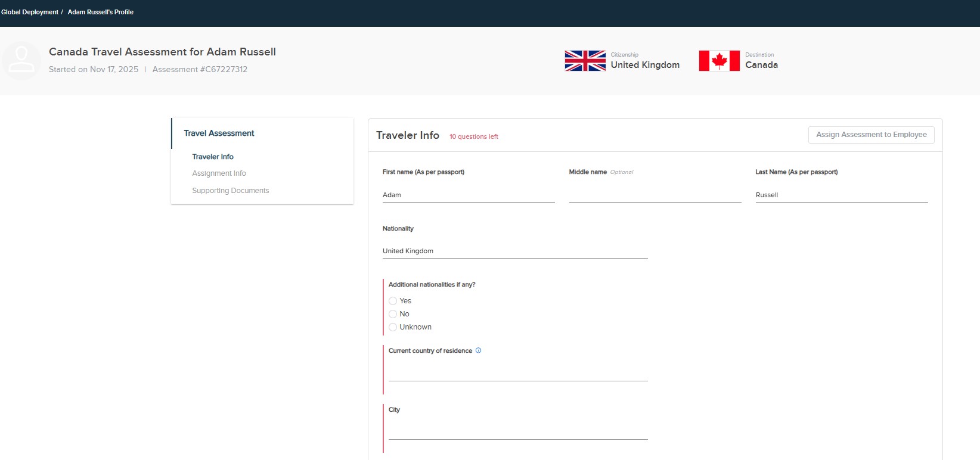Click the optional Middle name field
The image size is (980, 460).
click(655, 195)
